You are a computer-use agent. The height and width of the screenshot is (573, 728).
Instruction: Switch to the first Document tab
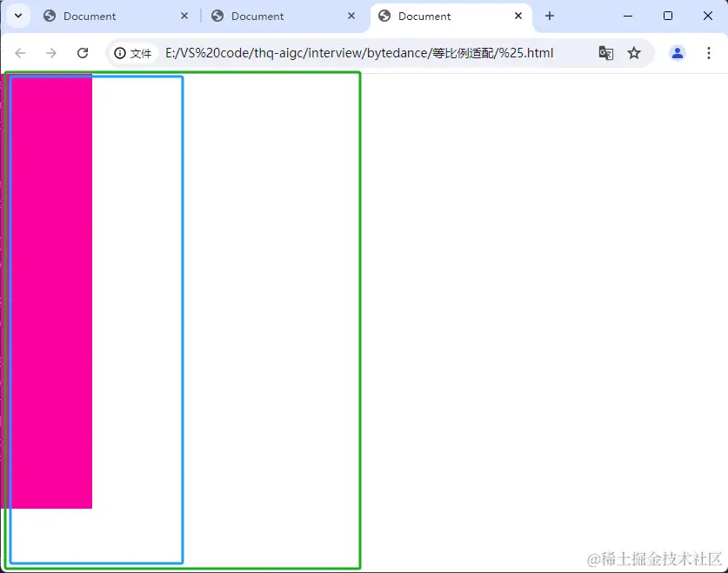[x=104, y=16]
